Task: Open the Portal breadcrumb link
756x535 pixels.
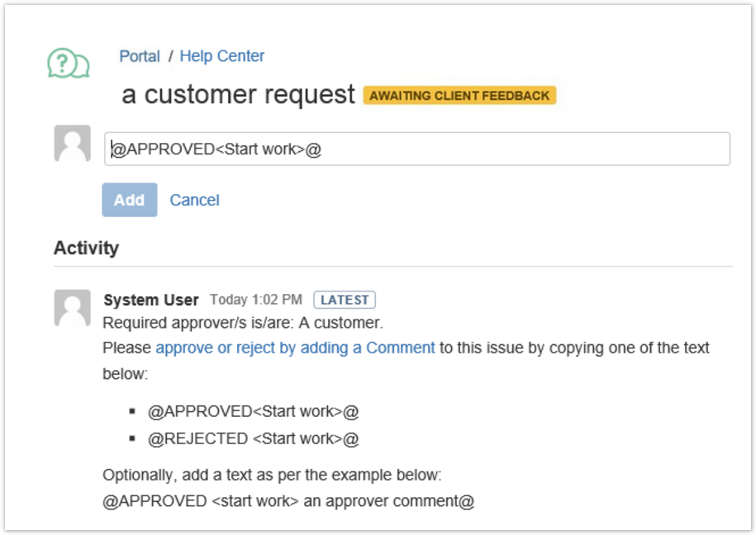Action: click(x=140, y=56)
